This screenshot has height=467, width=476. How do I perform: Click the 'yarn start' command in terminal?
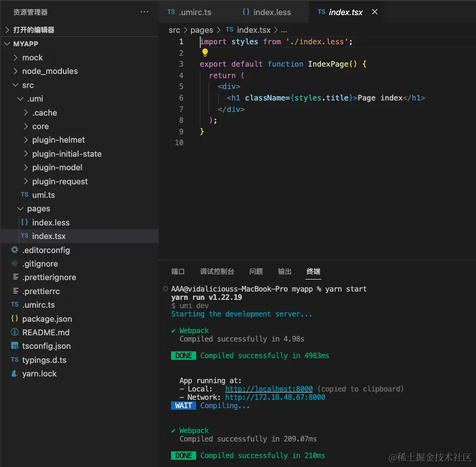point(346,289)
